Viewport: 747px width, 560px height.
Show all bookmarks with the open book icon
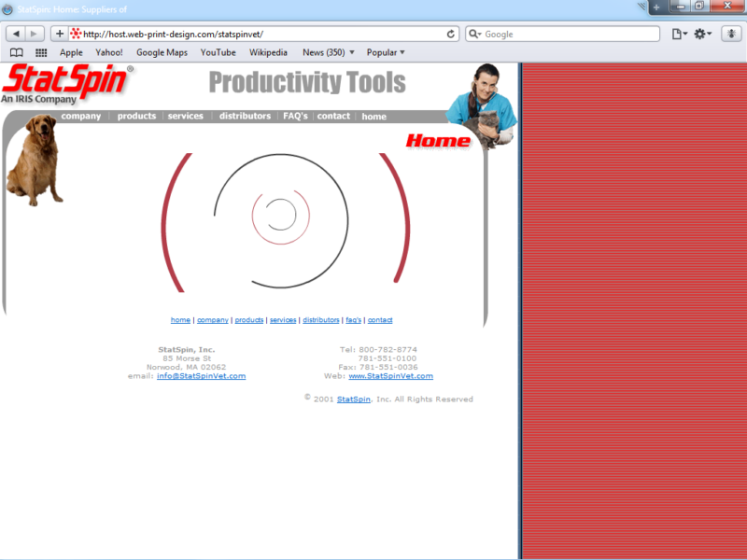pyautogui.click(x=17, y=52)
